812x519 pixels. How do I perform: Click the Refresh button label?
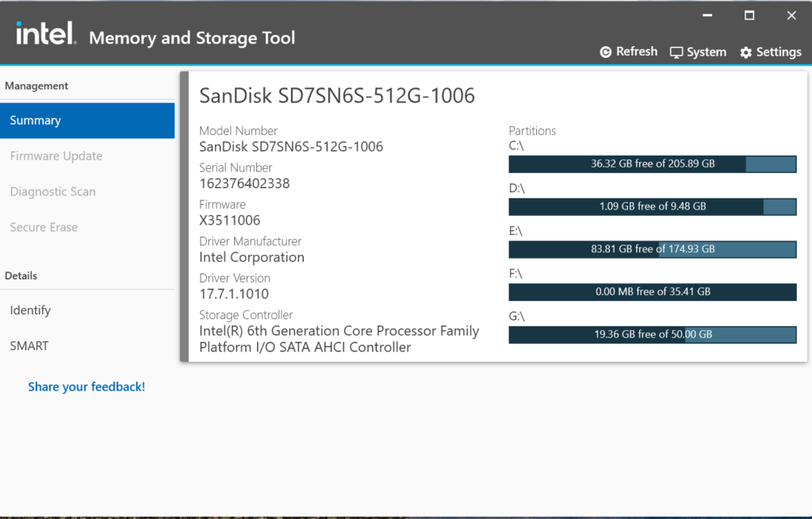click(x=637, y=52)
